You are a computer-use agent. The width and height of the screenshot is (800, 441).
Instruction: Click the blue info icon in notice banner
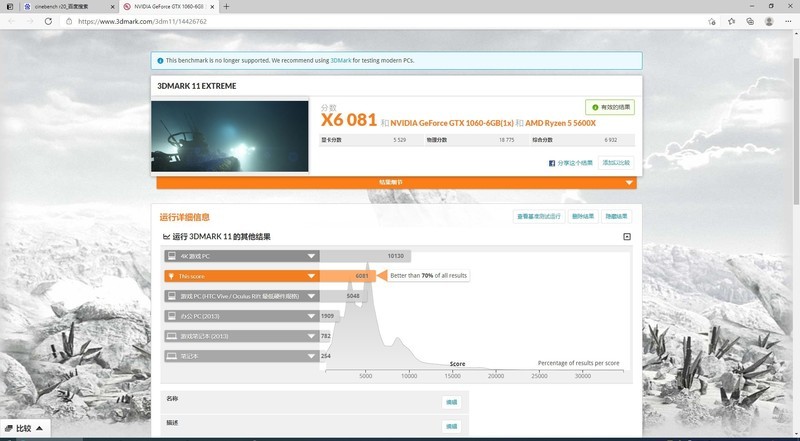click(x=160, y=61)
